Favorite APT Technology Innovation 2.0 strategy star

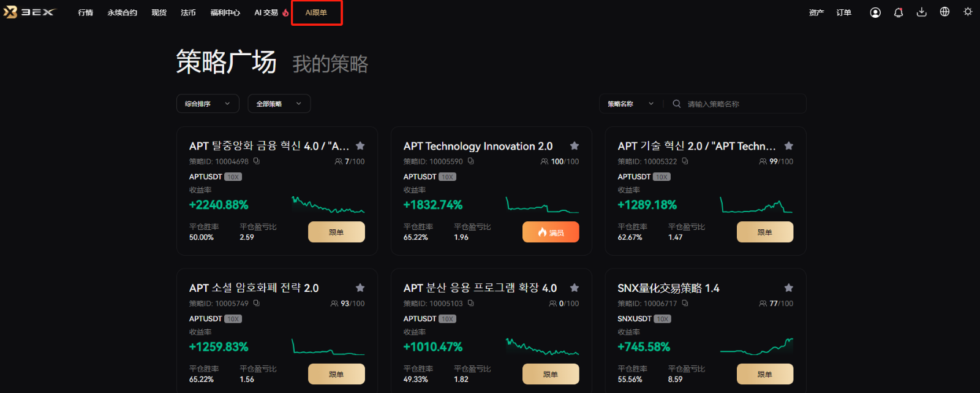(x=575, y=145)
